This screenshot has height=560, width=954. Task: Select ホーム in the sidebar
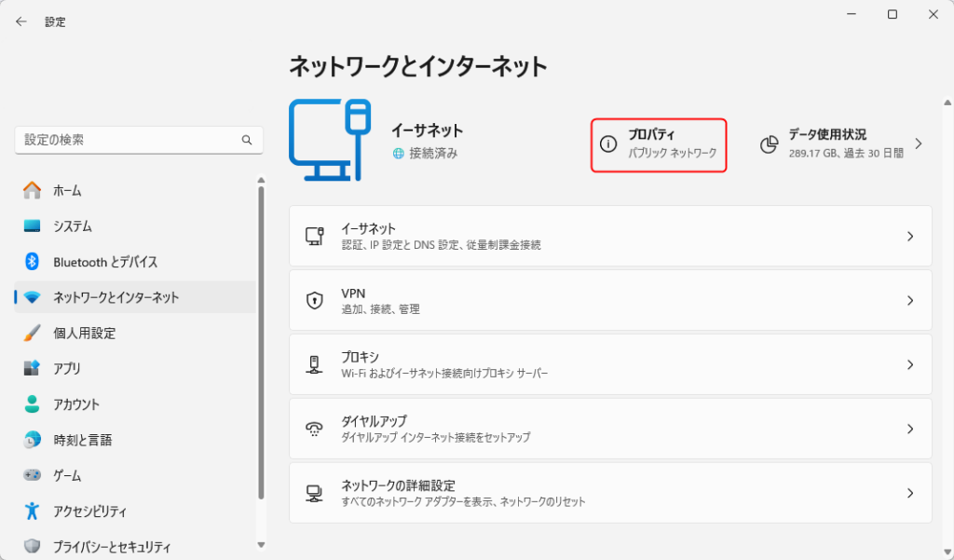(x=67, y=190)
